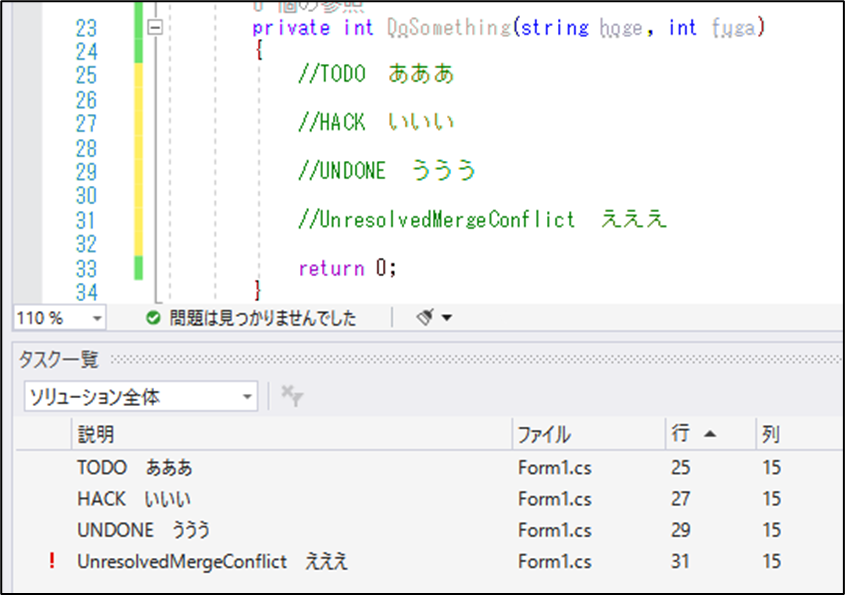Click the green checkmark no-issues status icon
Screen dimensions: 845x595
(x=153, y=318)
